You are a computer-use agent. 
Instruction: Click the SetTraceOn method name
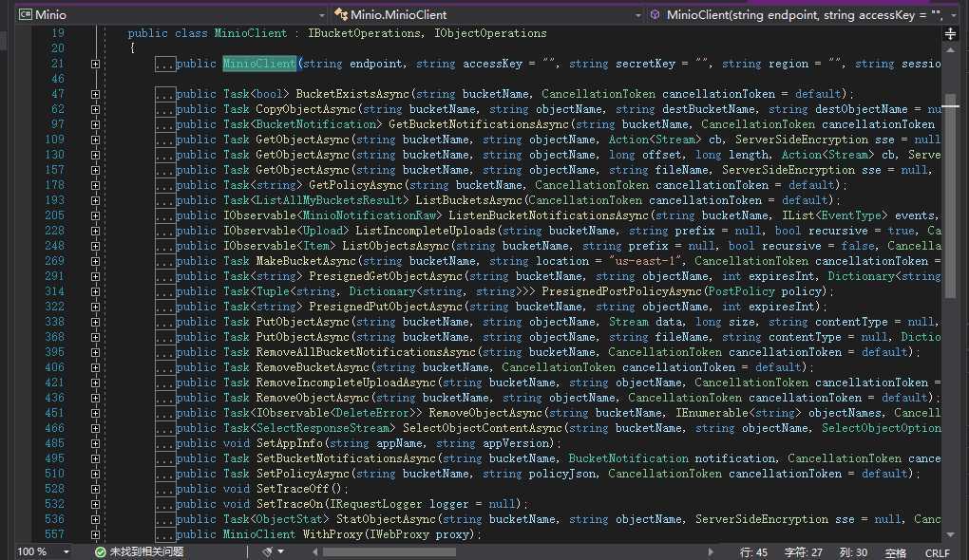(290, 504)
